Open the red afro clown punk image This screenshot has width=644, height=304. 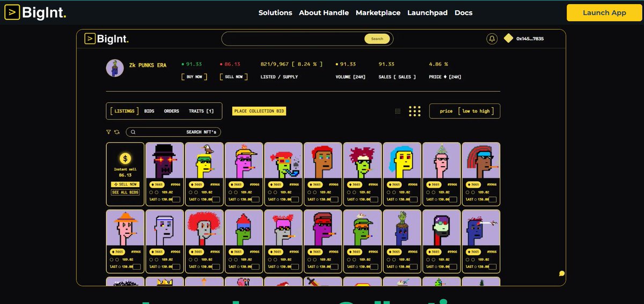pos(204,228)
